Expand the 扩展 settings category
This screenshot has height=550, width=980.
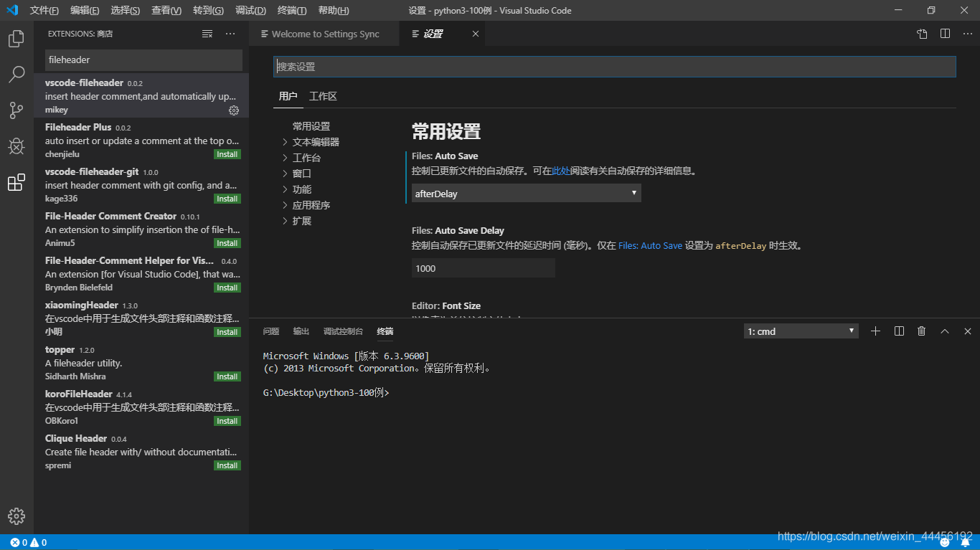297,221
